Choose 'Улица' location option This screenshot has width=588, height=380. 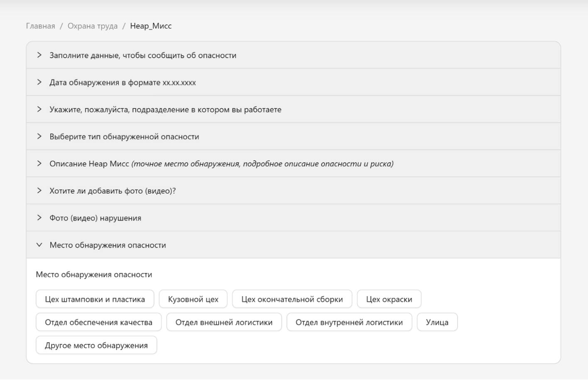pyautogui.click(x=437, y=322)
